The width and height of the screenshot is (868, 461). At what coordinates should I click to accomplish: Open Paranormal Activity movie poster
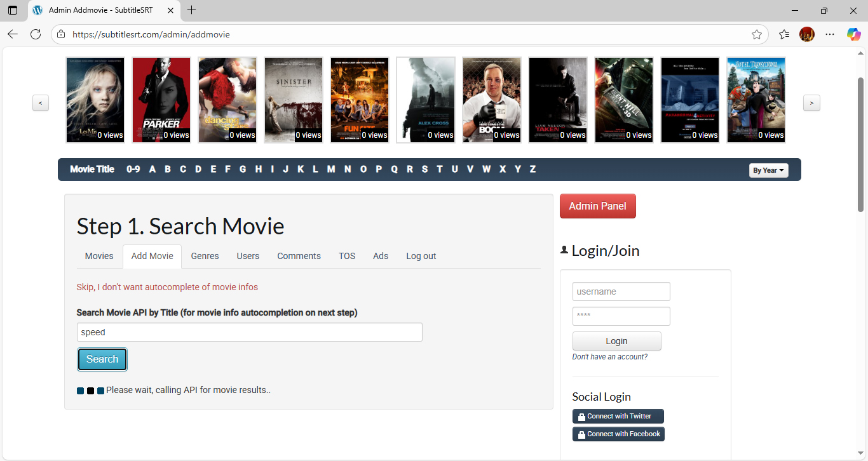[690, 100]
